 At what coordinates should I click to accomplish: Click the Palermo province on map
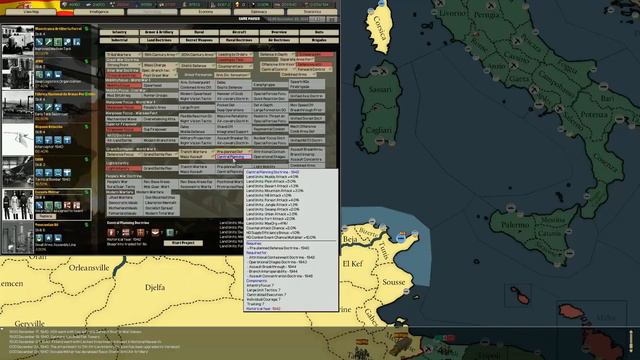(515, 225)
